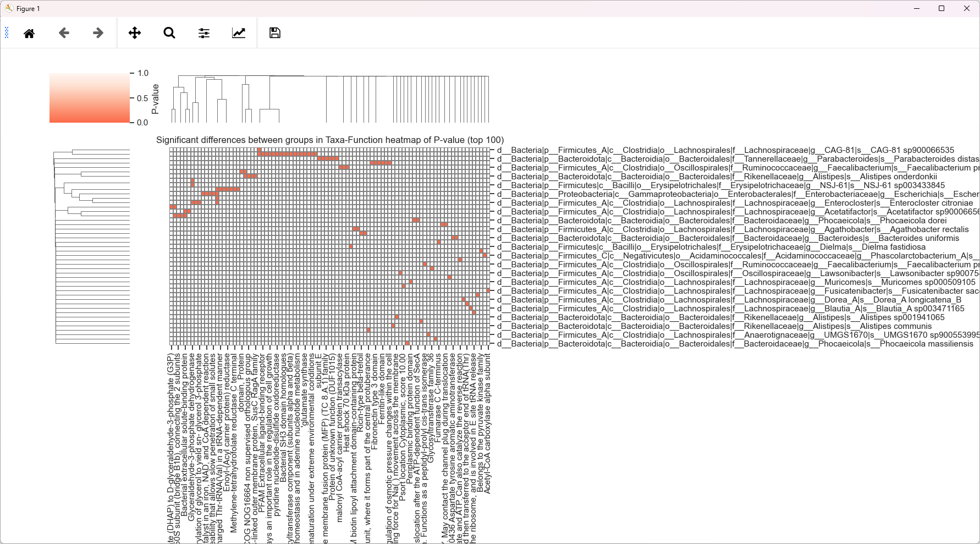Click the Dielma fastidiosa row label

pyautogui.click(x=711, y=247)
